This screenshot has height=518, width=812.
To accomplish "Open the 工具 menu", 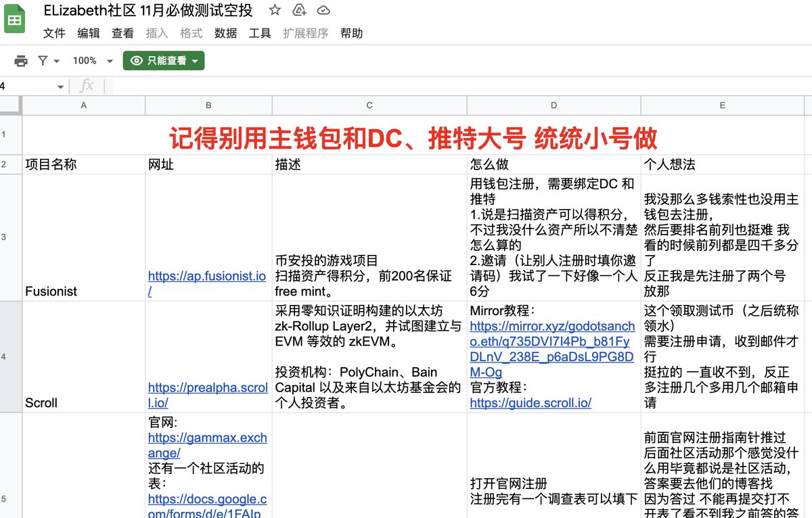I will (x=260, y=33).
